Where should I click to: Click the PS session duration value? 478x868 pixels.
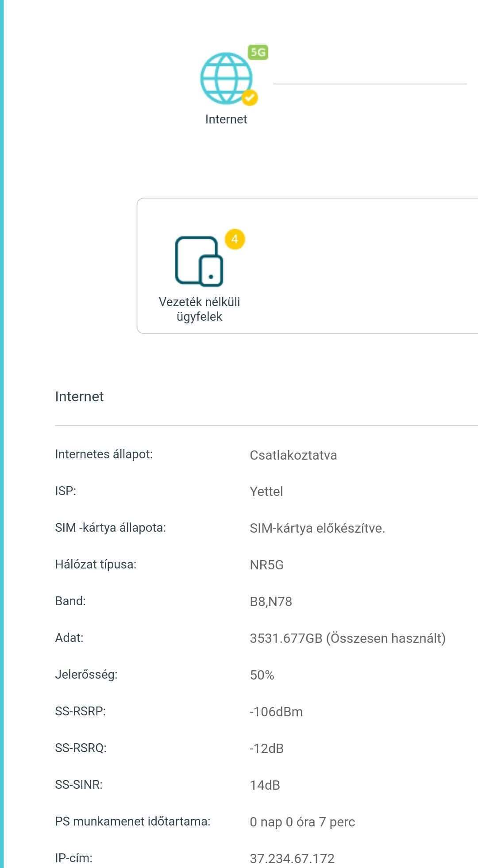[302, 822]
